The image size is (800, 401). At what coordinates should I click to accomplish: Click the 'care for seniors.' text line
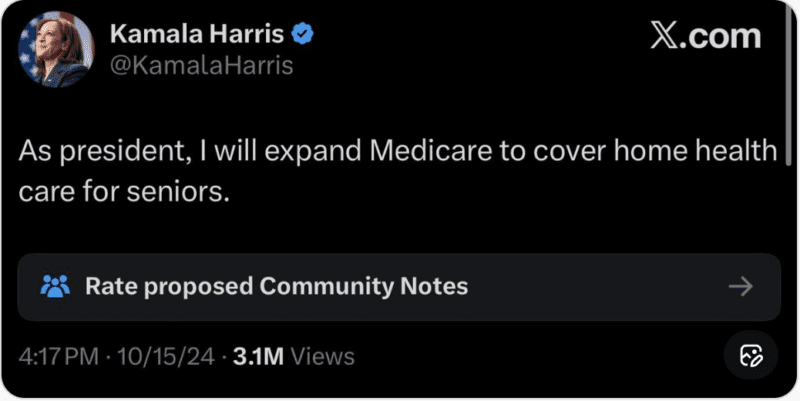(x=124, y=192)
